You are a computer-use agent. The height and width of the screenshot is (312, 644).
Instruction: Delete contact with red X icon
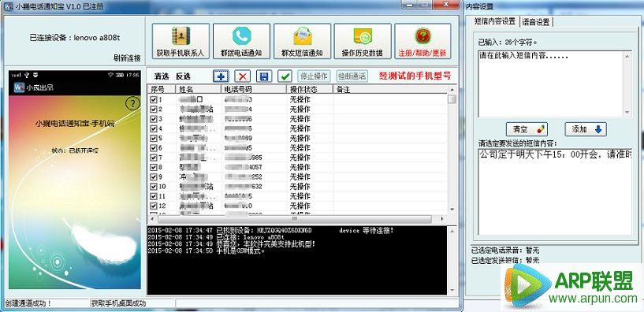243,76
